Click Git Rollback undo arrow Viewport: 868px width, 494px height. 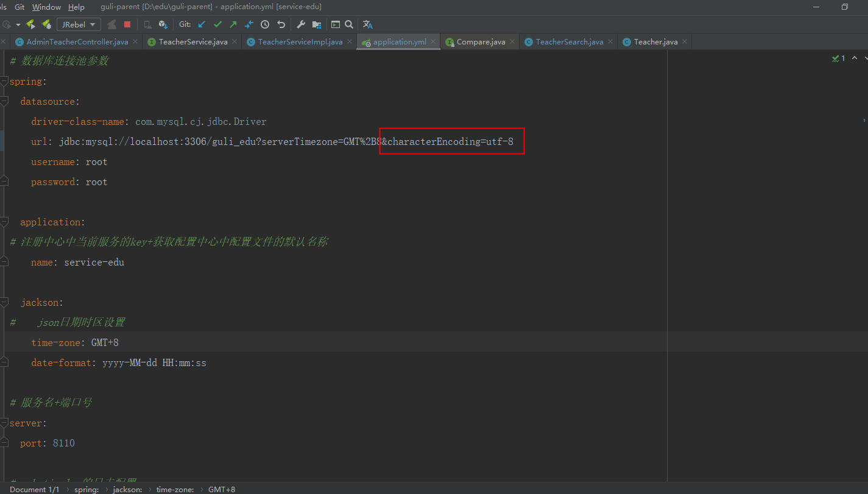coord(281,24)
